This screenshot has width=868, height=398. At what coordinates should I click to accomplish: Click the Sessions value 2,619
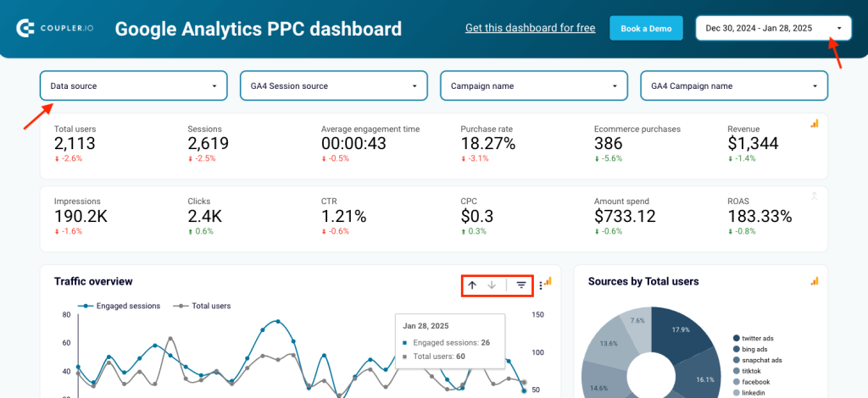pyautogui.click(x=209, y=144)
